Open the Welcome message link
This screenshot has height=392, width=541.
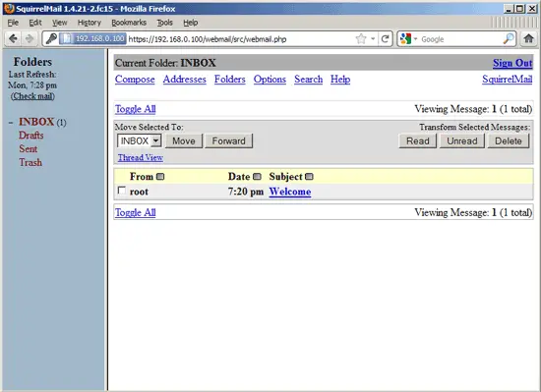click(x=290, y=192)
